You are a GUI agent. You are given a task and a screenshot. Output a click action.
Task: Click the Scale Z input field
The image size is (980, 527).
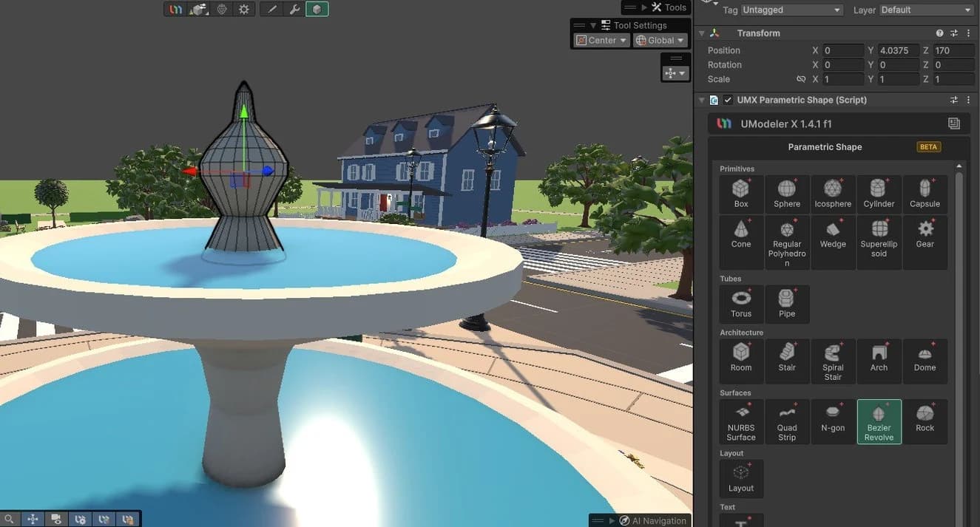(953, 79)
